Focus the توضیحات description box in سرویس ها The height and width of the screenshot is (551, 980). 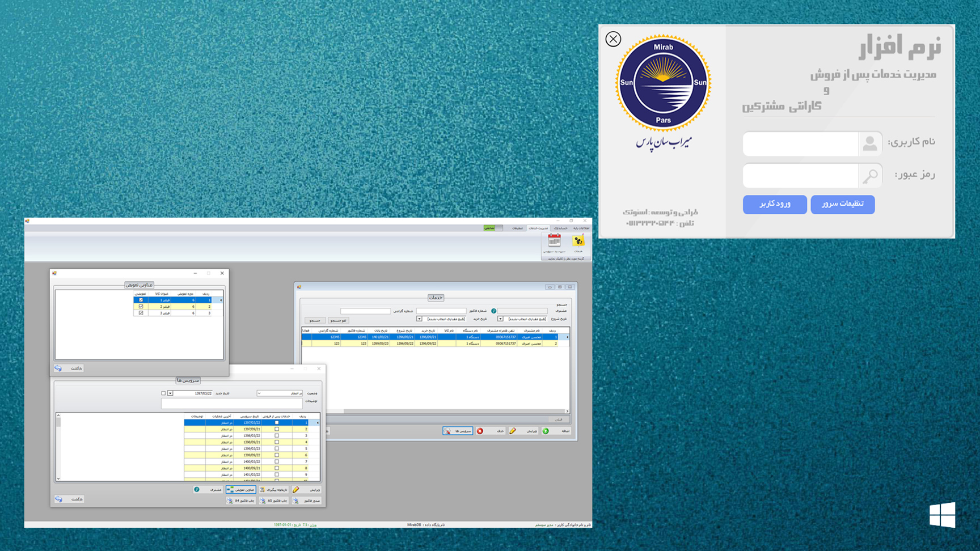coord(231,403)
